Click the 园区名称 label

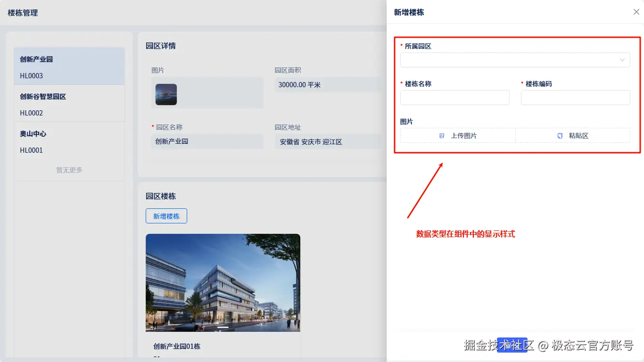tap(169, 127)
